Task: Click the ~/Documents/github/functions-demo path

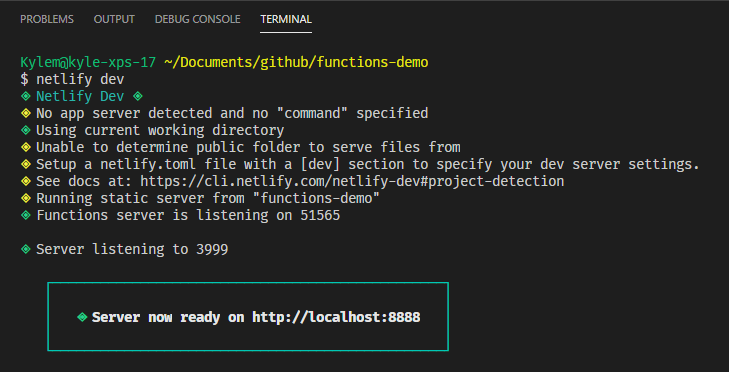Action: (296, 62)
